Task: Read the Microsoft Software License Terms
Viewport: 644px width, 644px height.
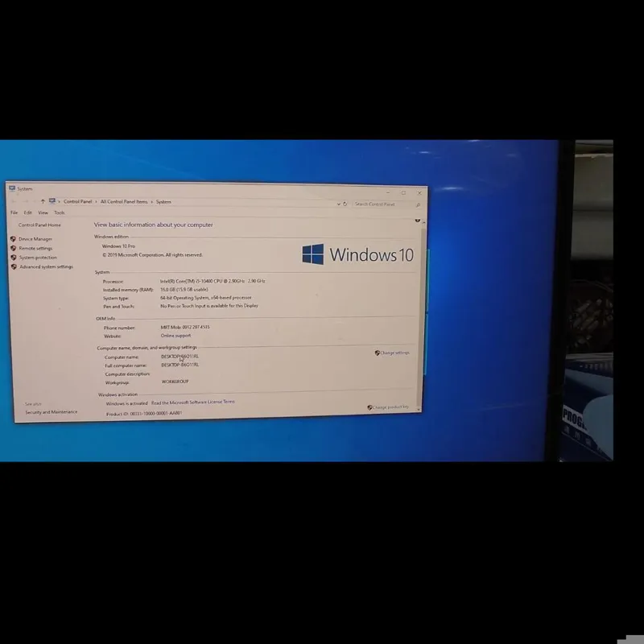Action: [x=193, y=402]
